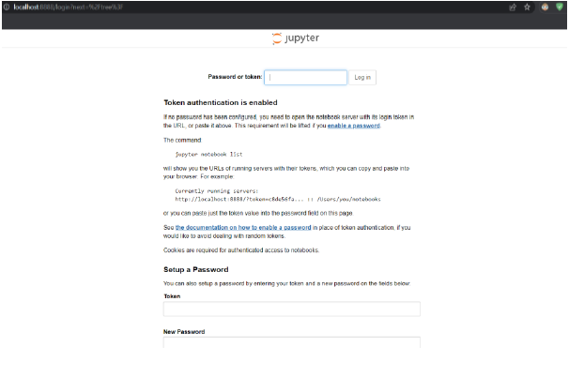Click the Jupyter logo
This screenshot has height=392, width=569.
point(296,38)
